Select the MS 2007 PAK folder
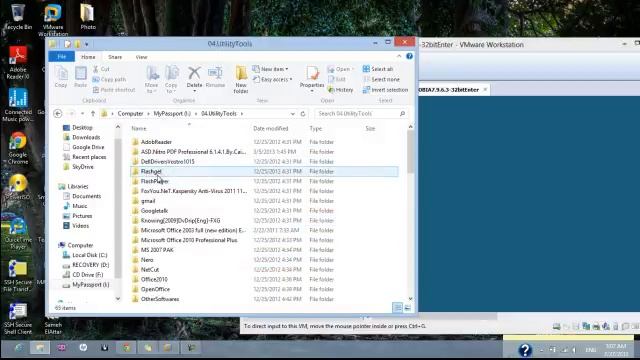The image size is (640, 360). tap(157, 250)
